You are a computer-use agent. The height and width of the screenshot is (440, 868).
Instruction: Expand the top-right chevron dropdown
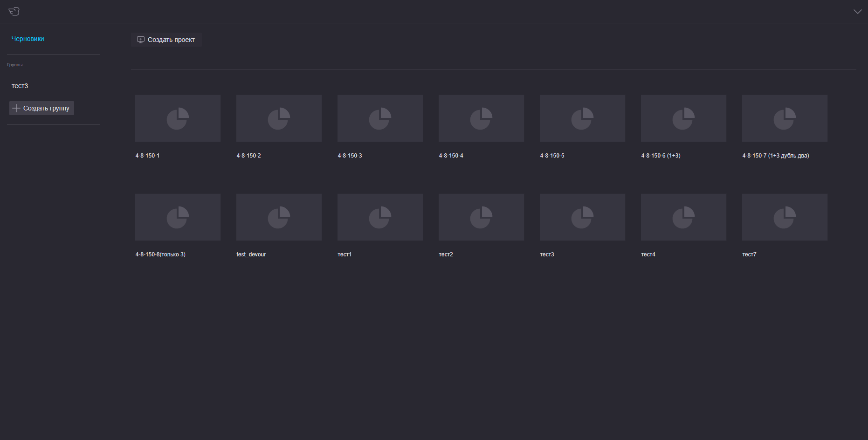pos(857,12)
